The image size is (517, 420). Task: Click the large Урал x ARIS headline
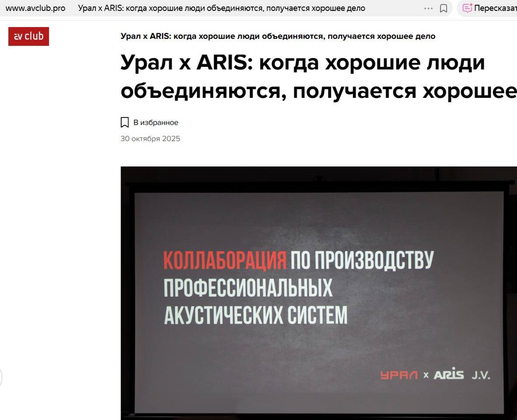click(318, 76)
